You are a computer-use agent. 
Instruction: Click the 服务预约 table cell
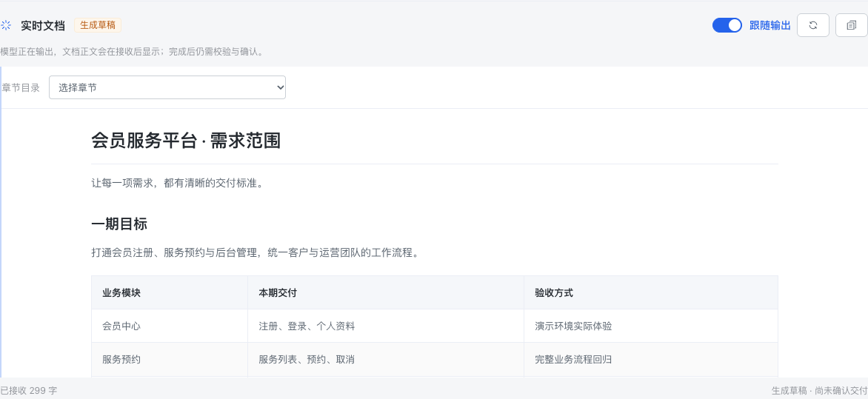[x=170, y=360]
